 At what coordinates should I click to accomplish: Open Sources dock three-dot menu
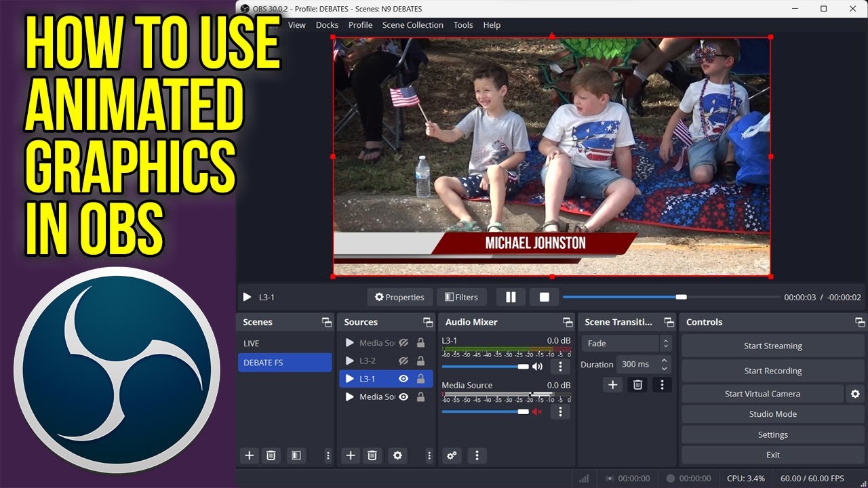tap(429, 455)
